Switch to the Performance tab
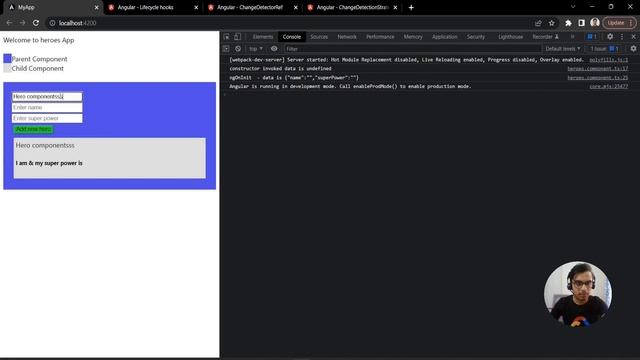This screenshot has width=640, height=360. click(x=380, y=37)
